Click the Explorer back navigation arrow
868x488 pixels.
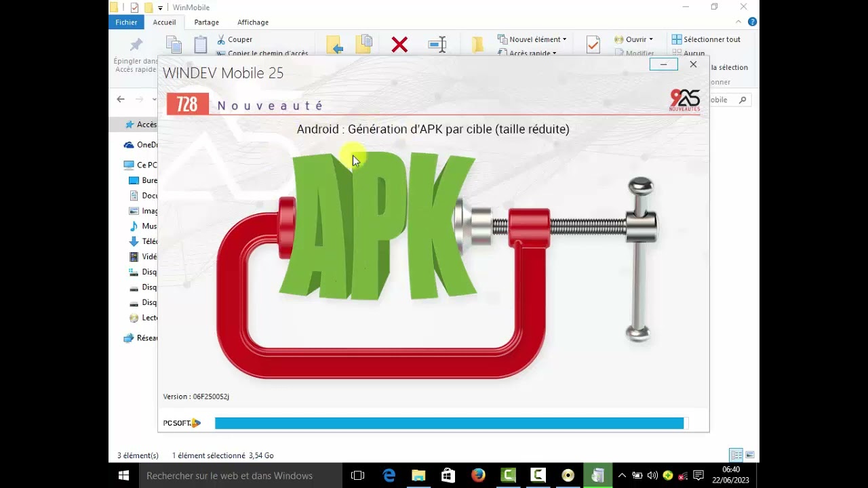pos(121,99)
